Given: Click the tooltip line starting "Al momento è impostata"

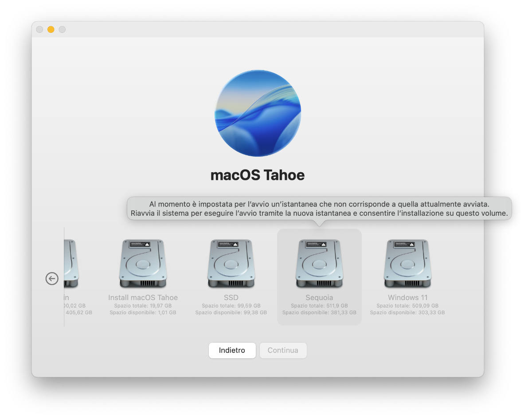Looking at the screenshot, I should point(319,204).
